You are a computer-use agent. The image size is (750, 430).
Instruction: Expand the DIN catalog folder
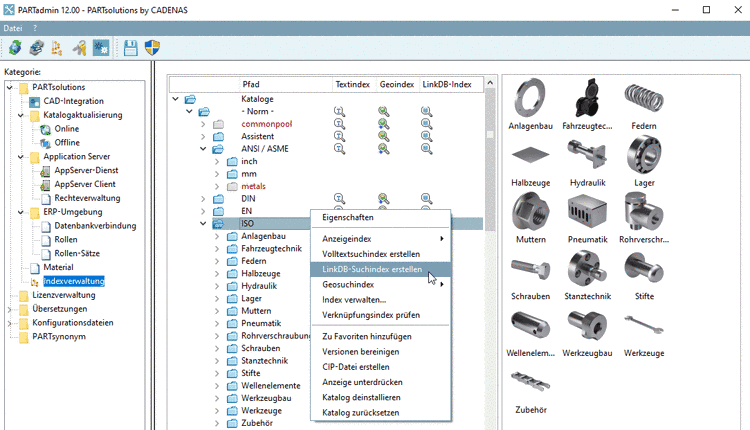(x=205, y=199)
